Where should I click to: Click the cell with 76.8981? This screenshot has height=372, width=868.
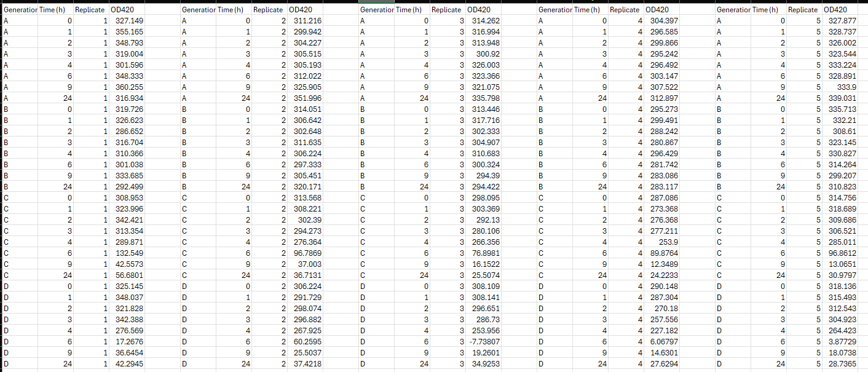(x=484, y=253)
